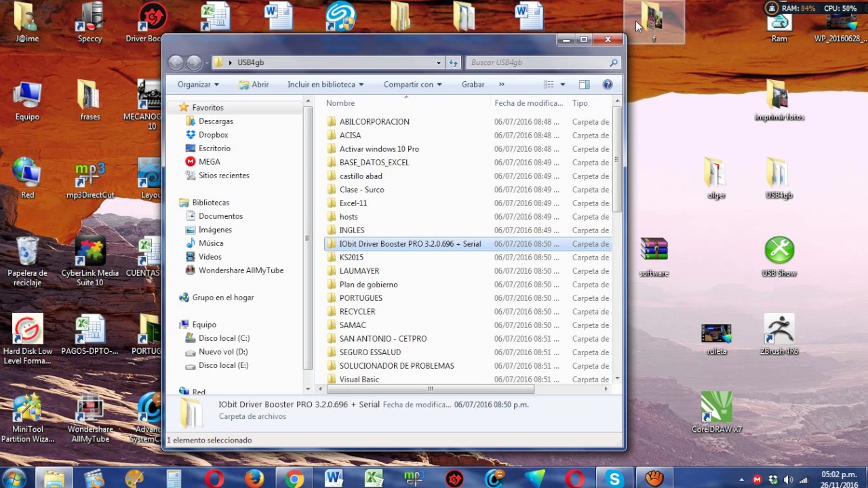Show more toolbar commands via the chevron
Viewport: 868px width, 488px height.
[502, 85]
